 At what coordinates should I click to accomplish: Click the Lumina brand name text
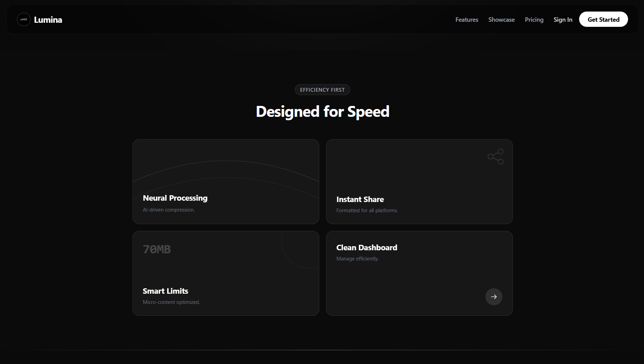[48, 20]
